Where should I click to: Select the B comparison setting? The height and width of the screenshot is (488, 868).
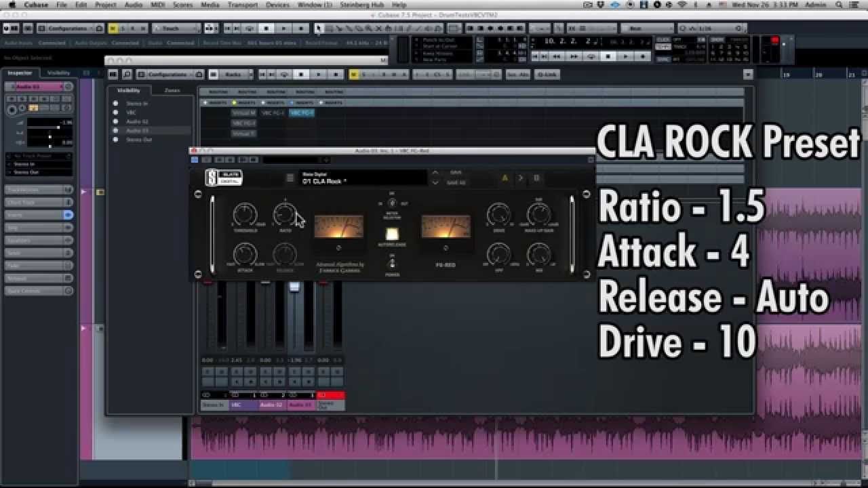pyautogui.click(x=536, y=178)
